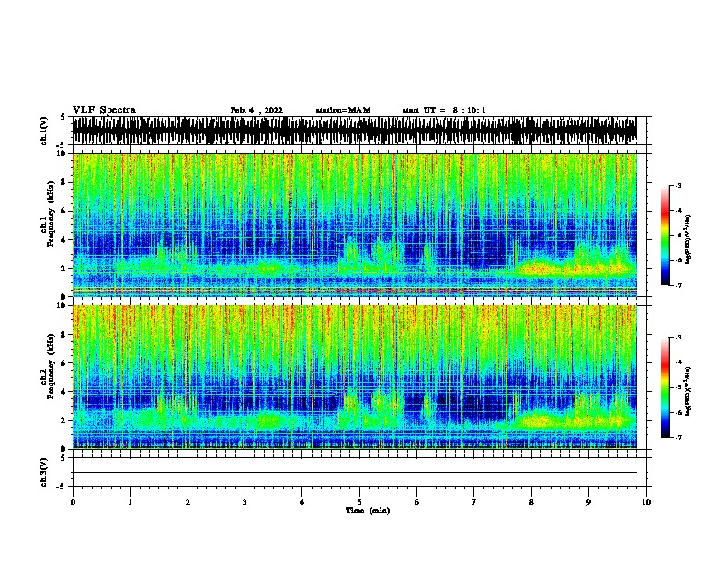Click the -5 tick on ch.1 color bar

[x=678, y=236]
